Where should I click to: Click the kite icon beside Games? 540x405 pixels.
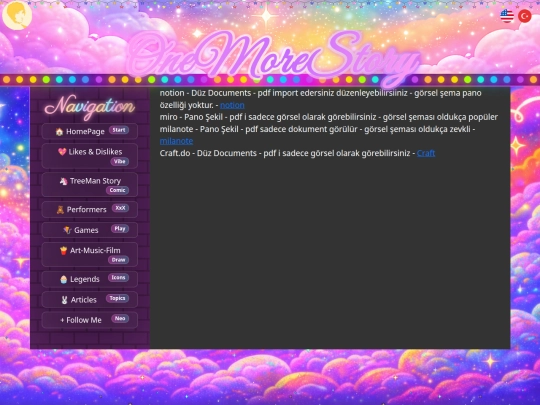coord(67,230)
